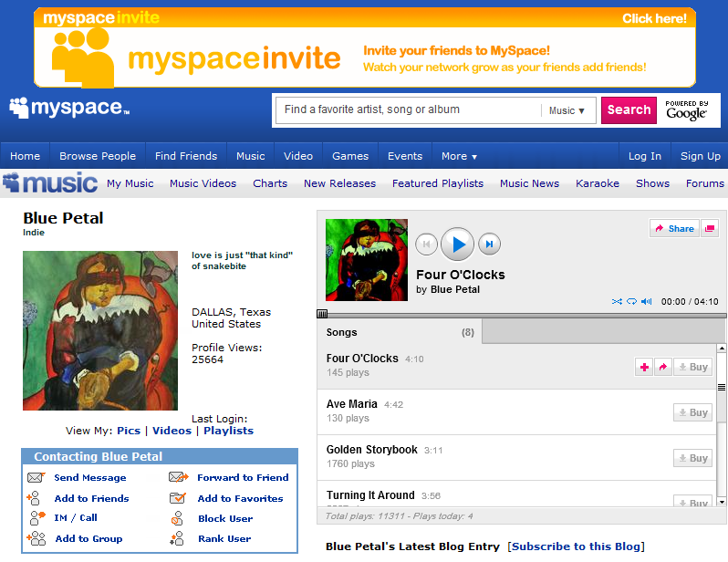Click the pink Search button
The height and width of the screenshot is (562, 728).
[x=629, y=110]
